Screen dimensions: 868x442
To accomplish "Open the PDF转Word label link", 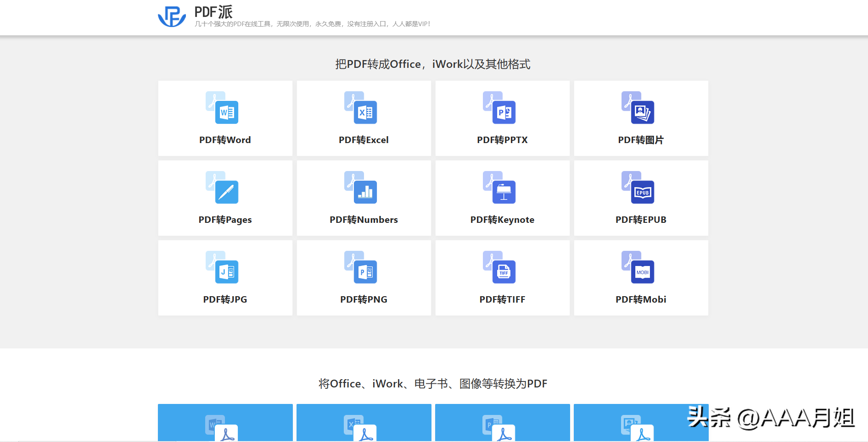I will (x=225, y=140).
